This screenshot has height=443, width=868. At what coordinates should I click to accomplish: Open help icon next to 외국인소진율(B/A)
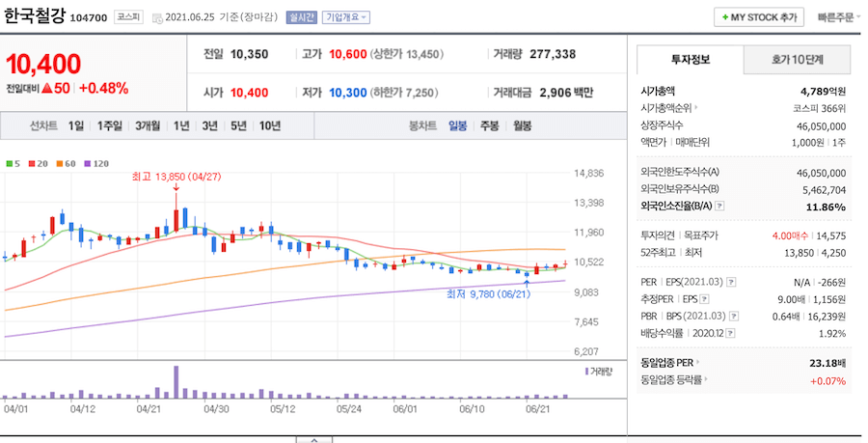(x=719, y=206)
